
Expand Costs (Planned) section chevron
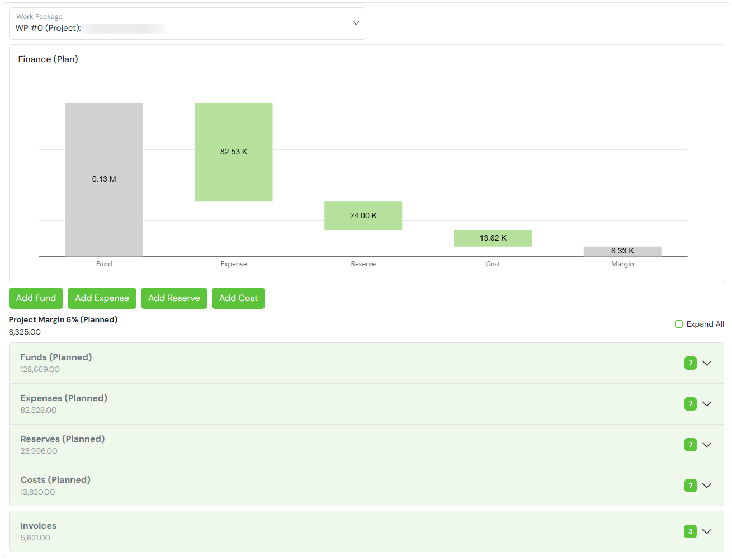coord(707,486)
